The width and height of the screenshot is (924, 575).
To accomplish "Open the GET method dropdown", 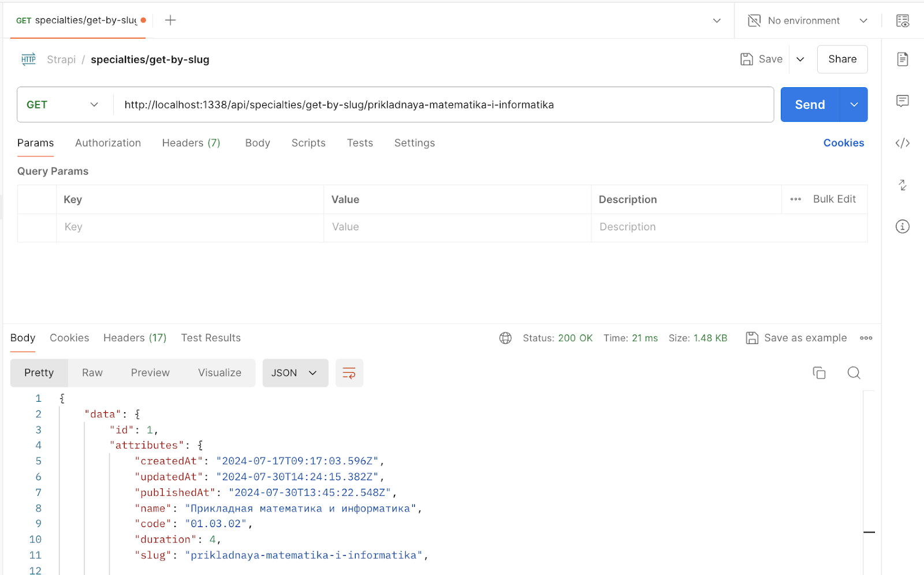I will point(62,104).
